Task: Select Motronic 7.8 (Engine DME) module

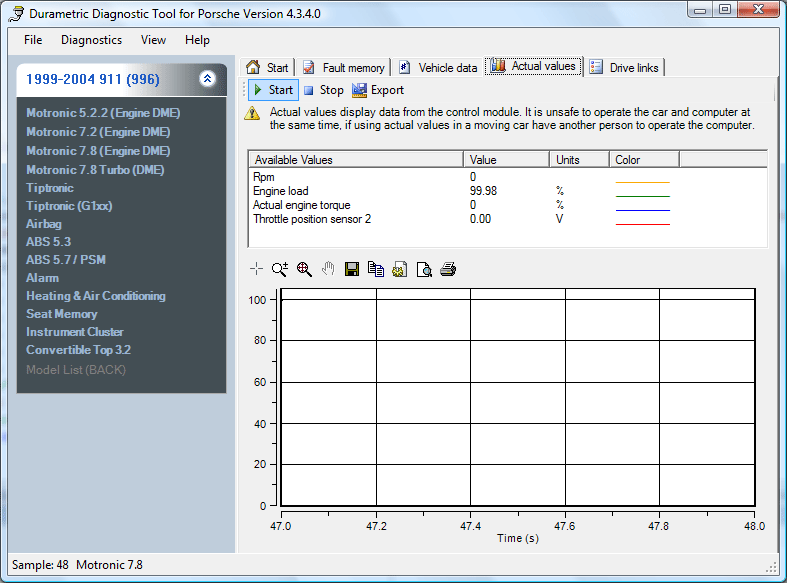Action: tap(98, 151)
